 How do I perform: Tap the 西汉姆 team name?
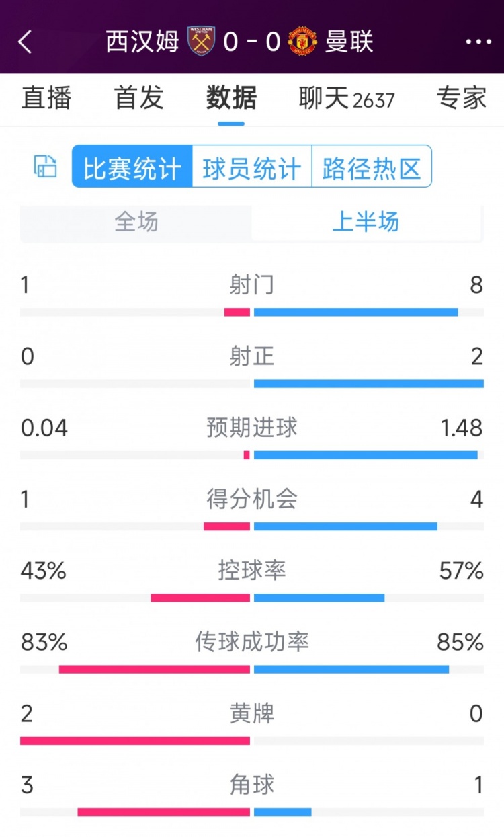pos(142,42)
